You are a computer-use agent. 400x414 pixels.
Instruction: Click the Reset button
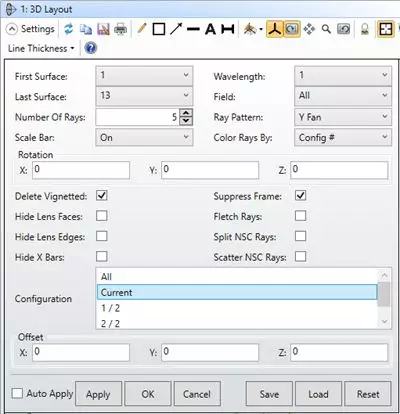pyautogui.click(x=368, y=394)
